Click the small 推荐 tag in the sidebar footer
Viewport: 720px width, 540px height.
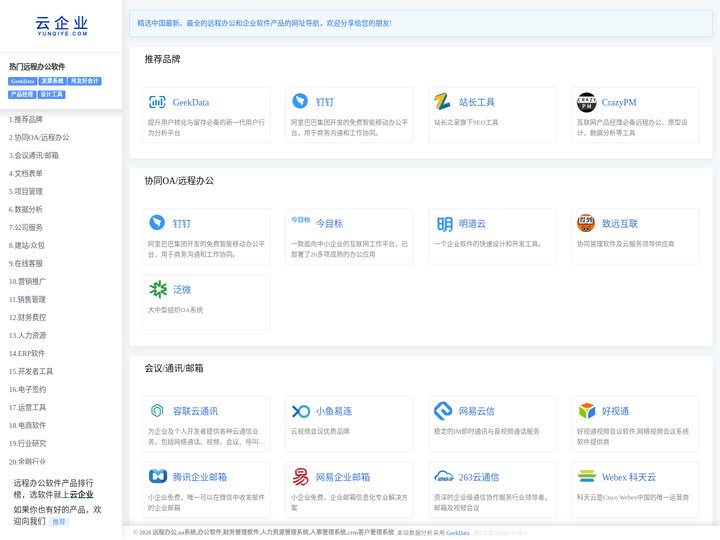[x=59, y=522]
